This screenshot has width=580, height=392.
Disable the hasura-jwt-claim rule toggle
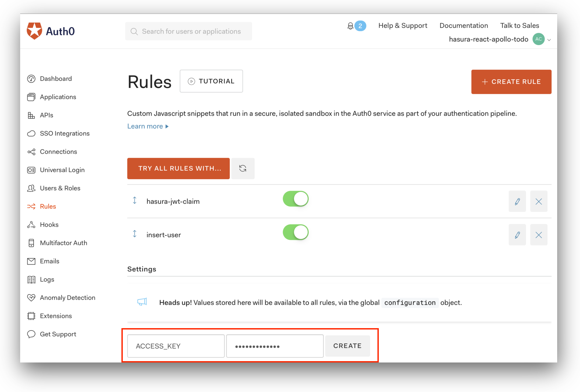click(296, 199)
